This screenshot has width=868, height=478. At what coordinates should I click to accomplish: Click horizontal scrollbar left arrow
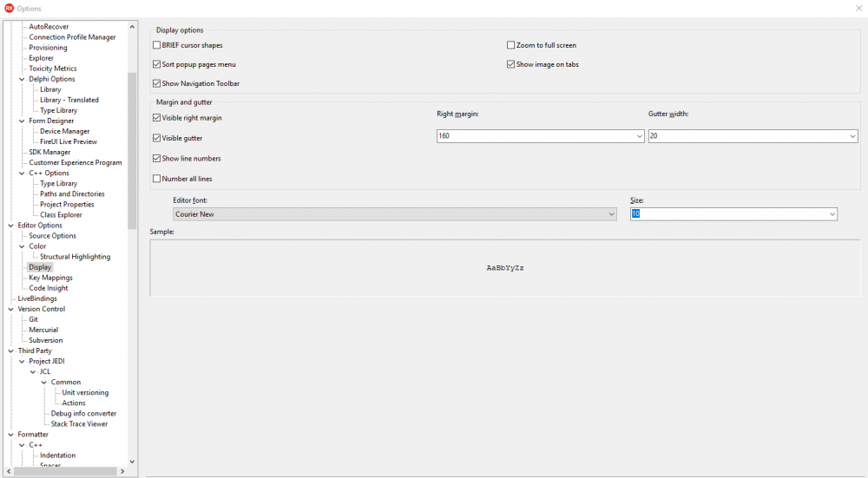click(9, 471)
